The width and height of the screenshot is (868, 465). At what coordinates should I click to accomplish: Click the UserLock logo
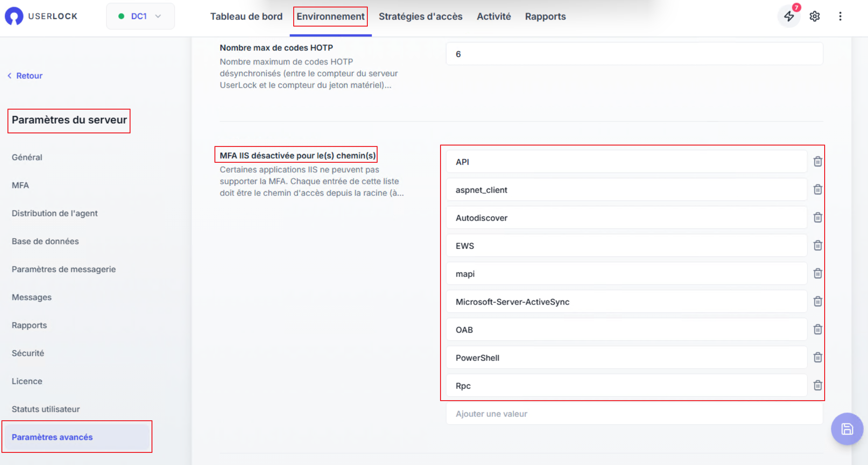(41, 16)
